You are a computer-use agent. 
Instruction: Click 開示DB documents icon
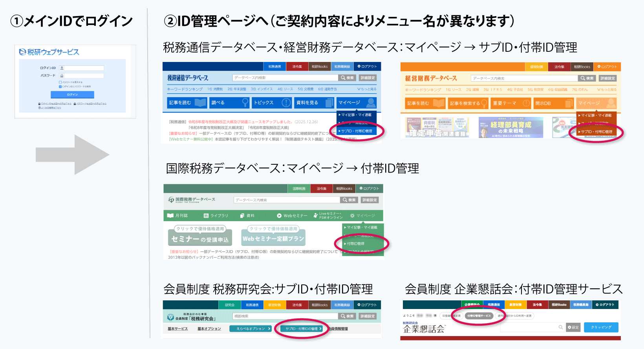(x=569, y=103)
